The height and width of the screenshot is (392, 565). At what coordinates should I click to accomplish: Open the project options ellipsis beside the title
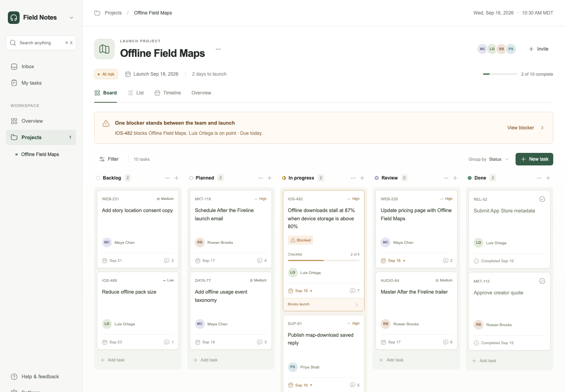(218, 49)
